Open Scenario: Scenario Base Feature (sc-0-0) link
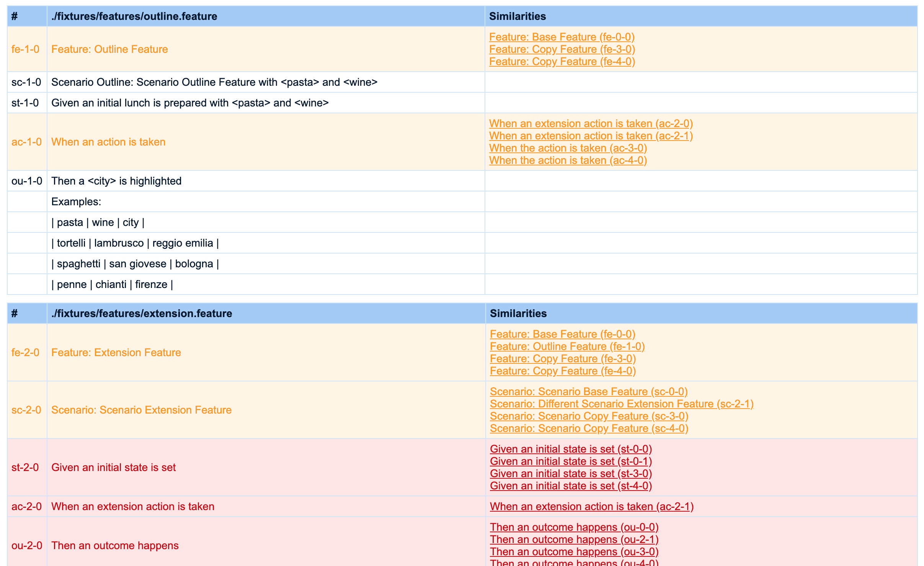Screen dimensions: 924x566 pyautogui.click(x=588, y=392)
